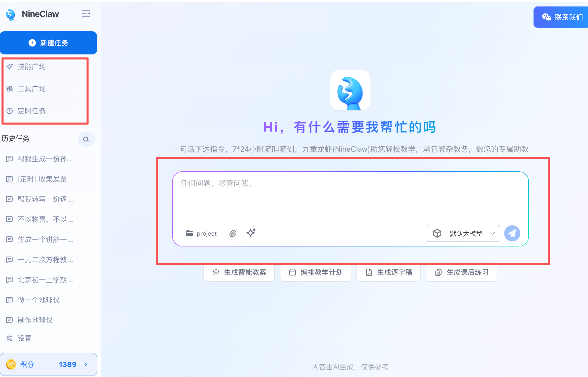The width and height of the screenshot is (588, 377).
Task: Collapse the left sidebar
Action: 86,14
